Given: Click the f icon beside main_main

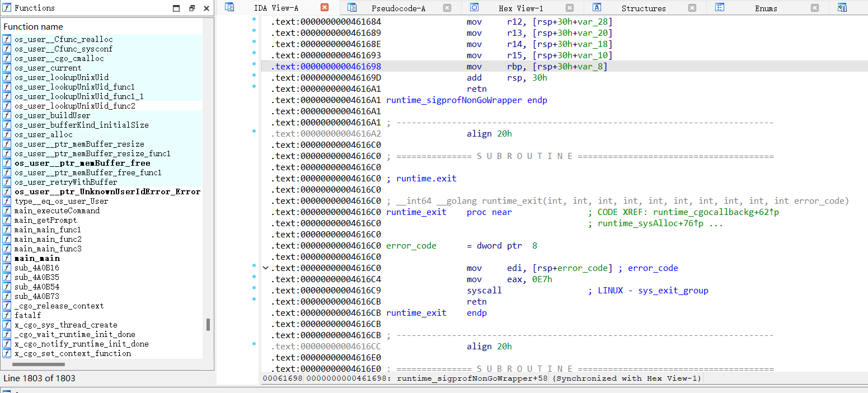Looking at the screenshot, I should [7, 258].
